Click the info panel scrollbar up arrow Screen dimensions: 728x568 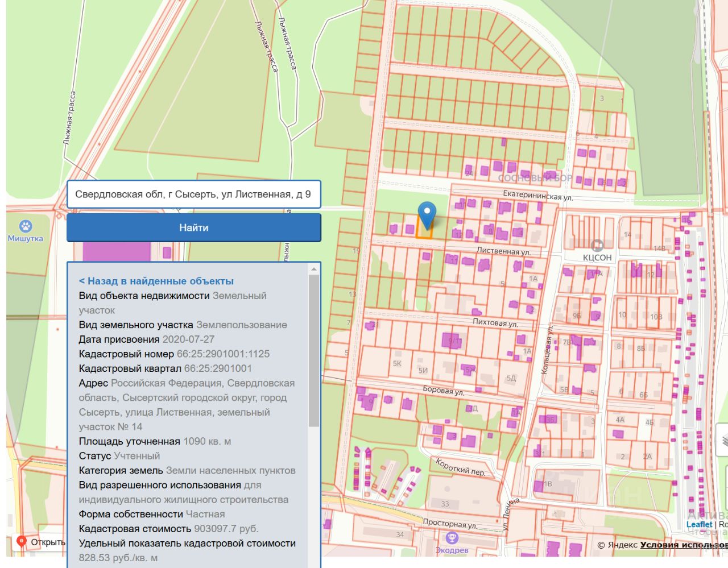click(x=314, y=269)
